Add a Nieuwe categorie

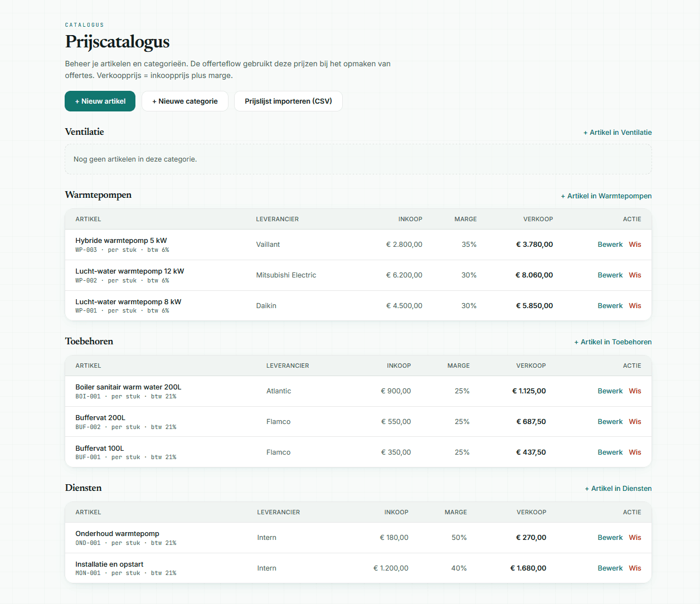coord(185,101)
